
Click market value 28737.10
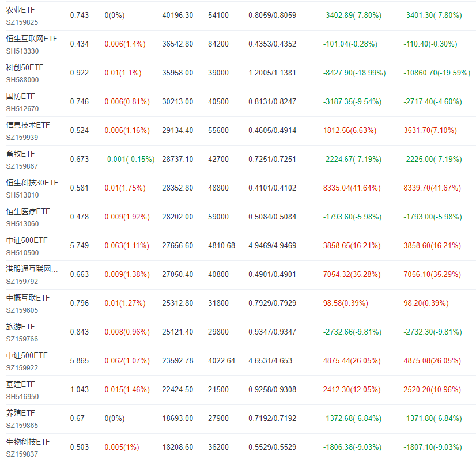[177, 160]
